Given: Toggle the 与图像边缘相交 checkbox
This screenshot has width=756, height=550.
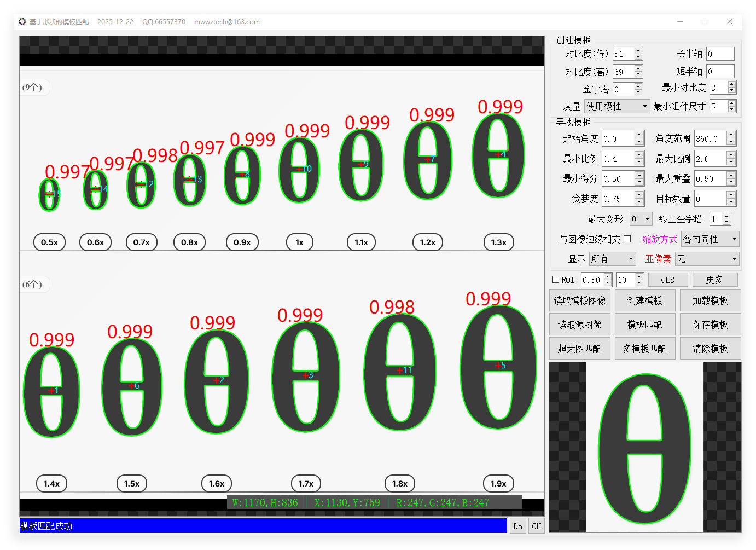Looking at the screenshot, I should (x=627, y=239).
